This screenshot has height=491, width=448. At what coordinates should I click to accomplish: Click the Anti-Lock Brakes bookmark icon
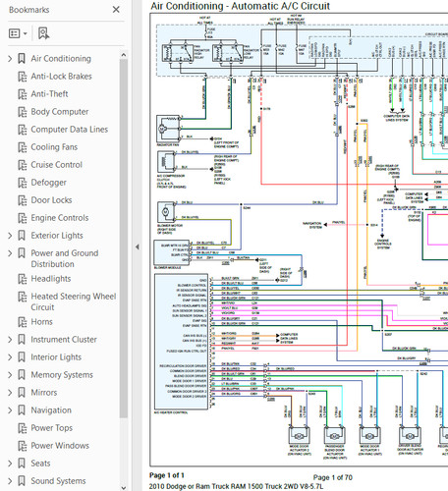click(23, 77)
